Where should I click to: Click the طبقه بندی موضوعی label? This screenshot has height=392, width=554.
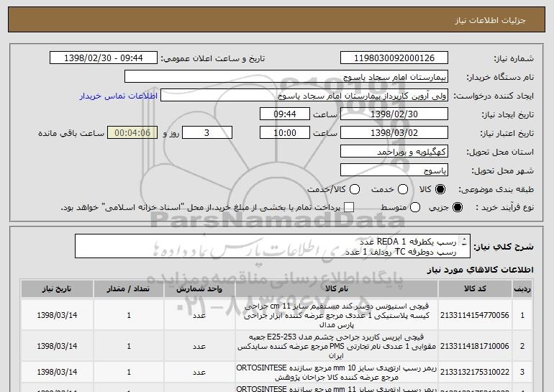(496, 190)
